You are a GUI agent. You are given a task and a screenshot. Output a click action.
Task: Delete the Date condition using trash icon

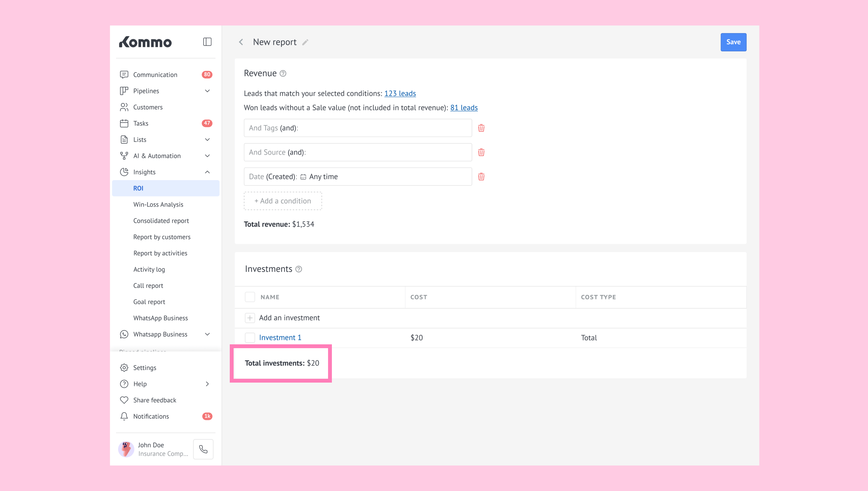tap(481, 177)
